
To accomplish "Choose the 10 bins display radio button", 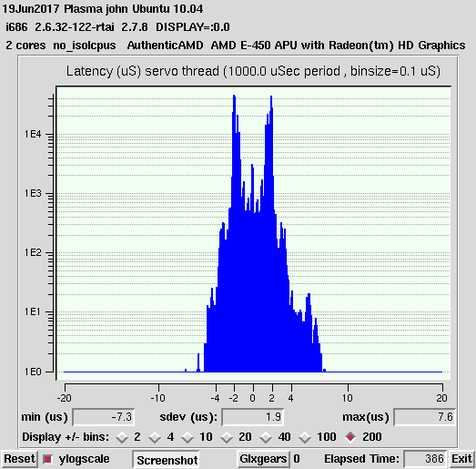I will pyautogui.click(x=187, y=437).
